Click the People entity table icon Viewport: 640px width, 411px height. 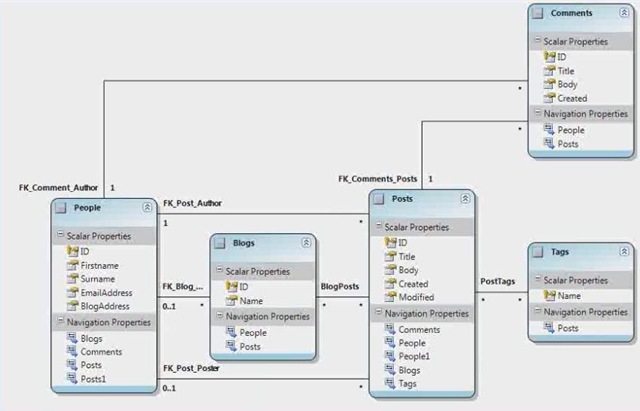(63, 207)
